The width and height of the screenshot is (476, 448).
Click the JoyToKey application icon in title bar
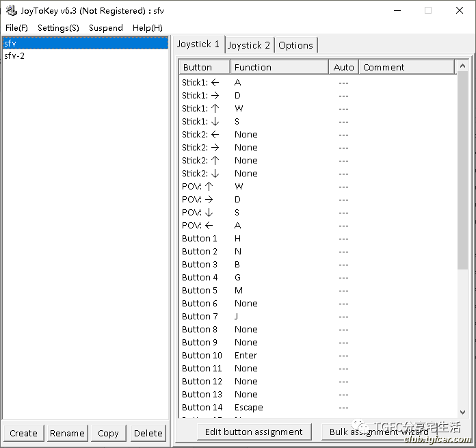click(12, 10)
